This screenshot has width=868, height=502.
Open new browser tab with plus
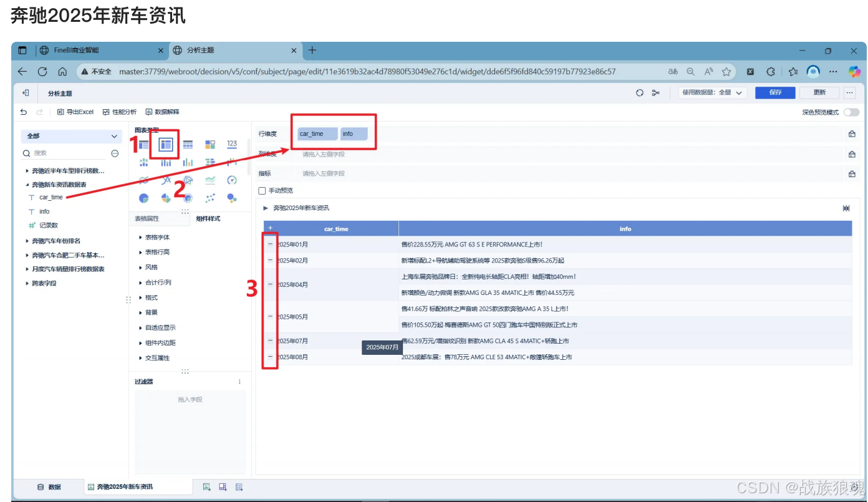[312, 51]
